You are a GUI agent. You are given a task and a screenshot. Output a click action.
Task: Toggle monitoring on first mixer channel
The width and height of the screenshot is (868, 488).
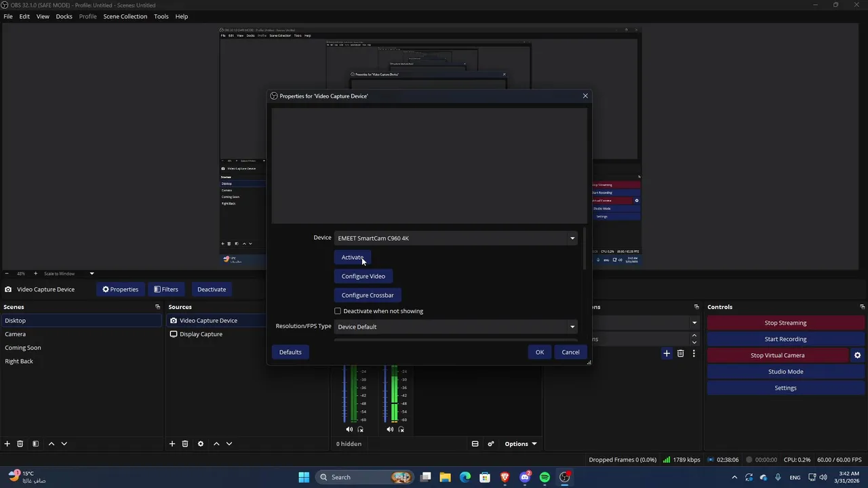[361, 429]
